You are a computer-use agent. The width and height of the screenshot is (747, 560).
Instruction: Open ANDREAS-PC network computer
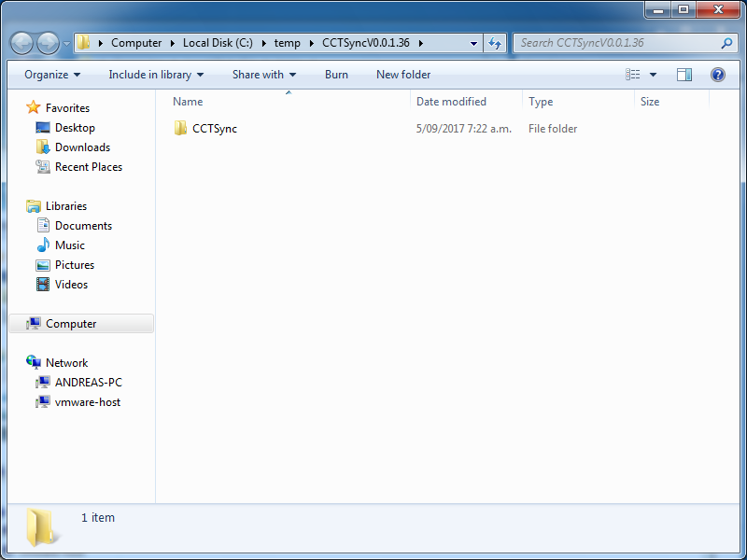[x=89, y=383]
